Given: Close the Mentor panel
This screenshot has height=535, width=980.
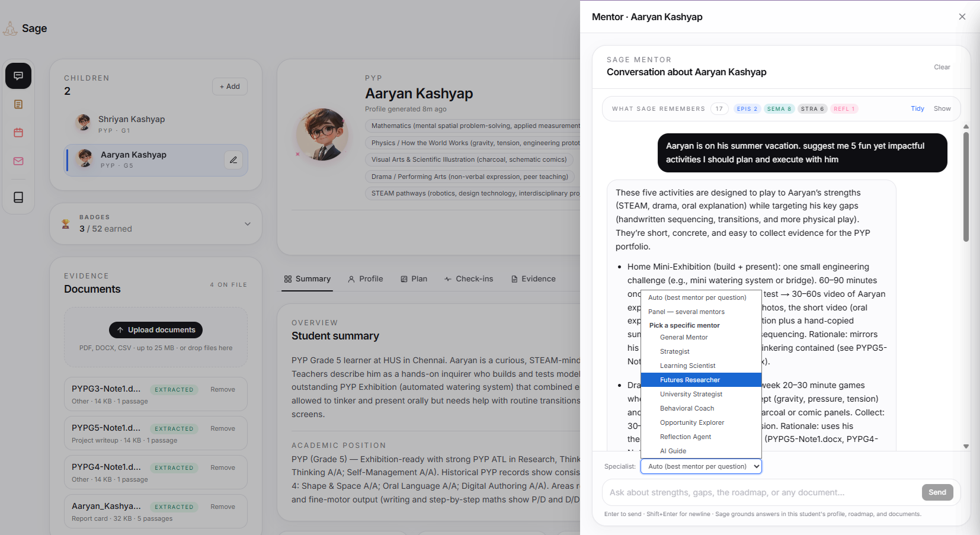Looking at the screenshot, I should point(962,17).
